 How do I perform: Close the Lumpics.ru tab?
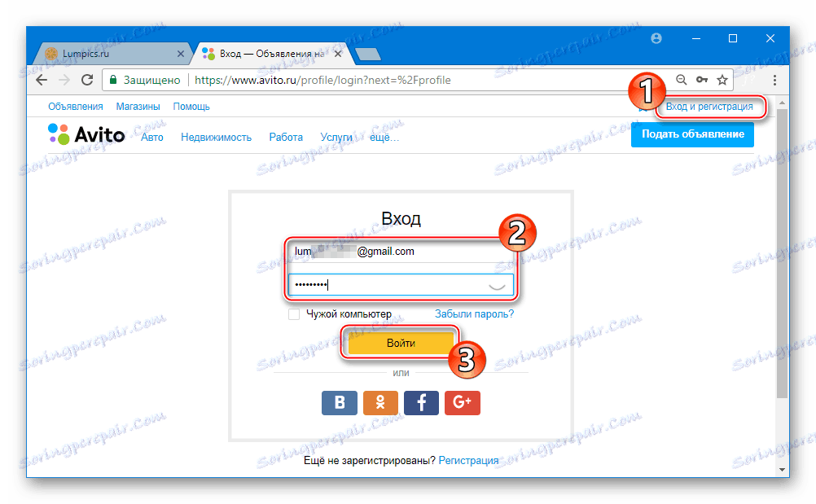click(181, 54)
